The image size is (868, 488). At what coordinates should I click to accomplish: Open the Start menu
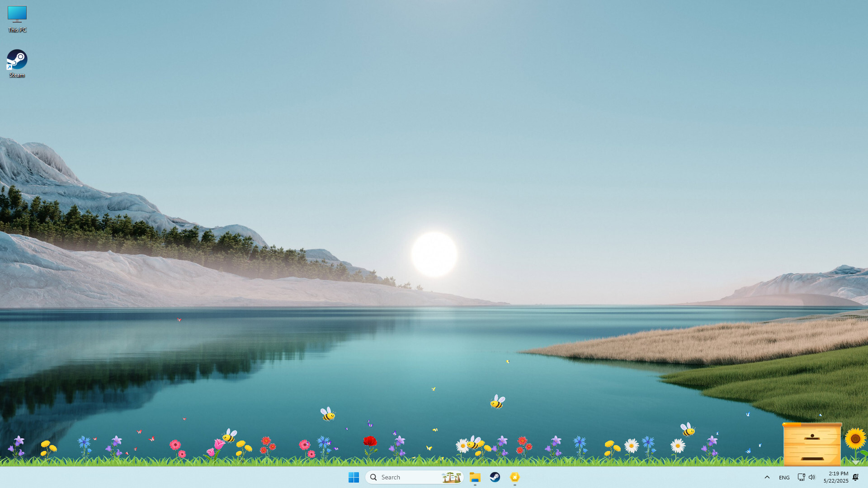click(354, 477)
